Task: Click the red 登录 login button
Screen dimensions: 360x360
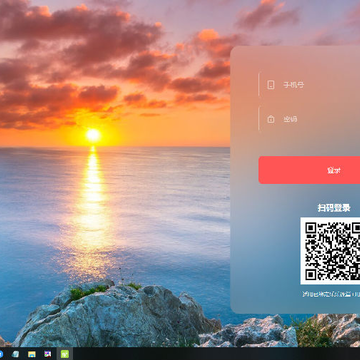Action: click(x=309, y=170)
